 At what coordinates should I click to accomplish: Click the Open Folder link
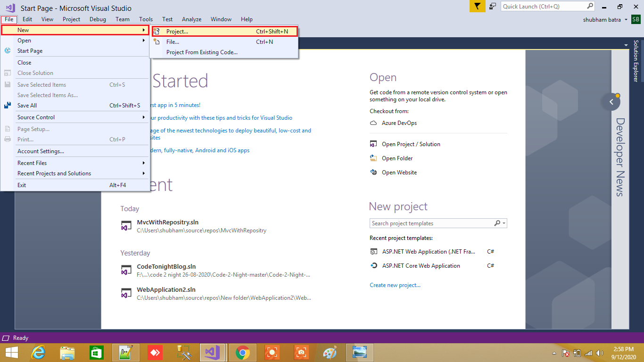point(397,158)
